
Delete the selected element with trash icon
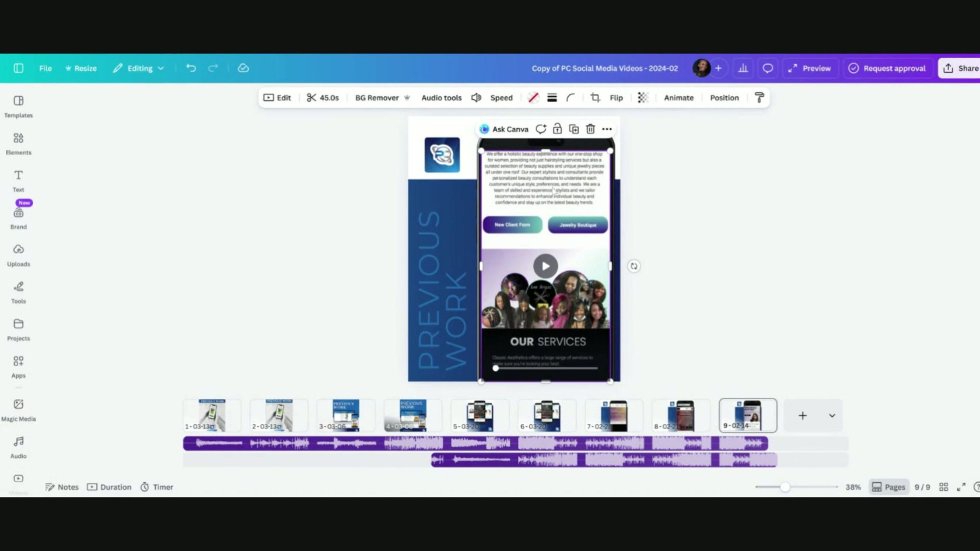click(x=590, y=129)
